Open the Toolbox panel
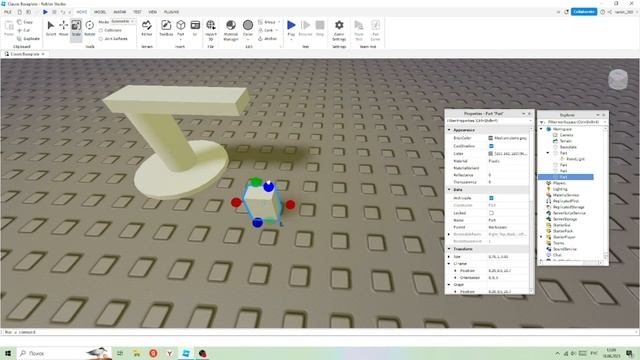 tap(166, 29)
